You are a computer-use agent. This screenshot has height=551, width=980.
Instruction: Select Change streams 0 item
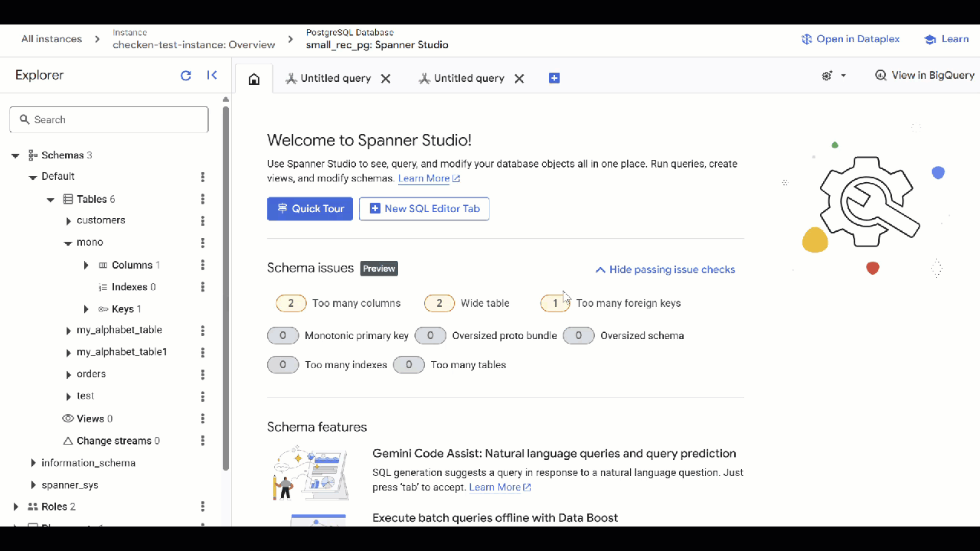tap(111, 441)
